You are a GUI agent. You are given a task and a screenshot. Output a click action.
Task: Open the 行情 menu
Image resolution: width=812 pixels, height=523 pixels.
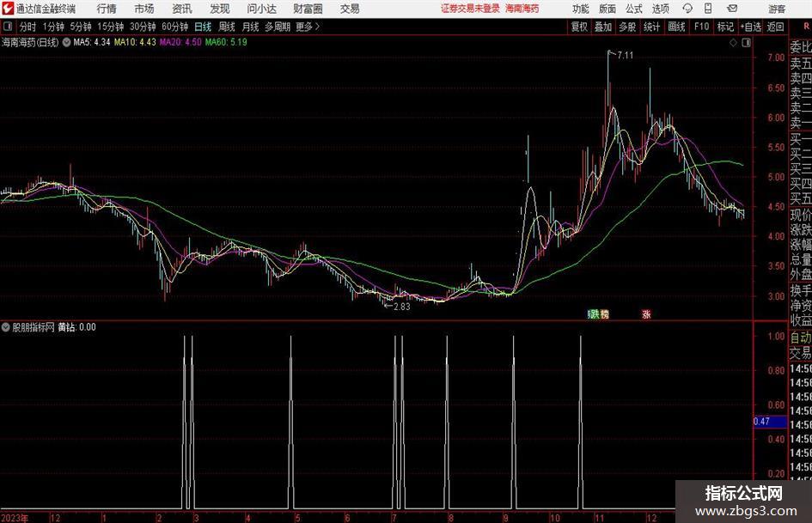pyautogui.click(x=107, y=9)
